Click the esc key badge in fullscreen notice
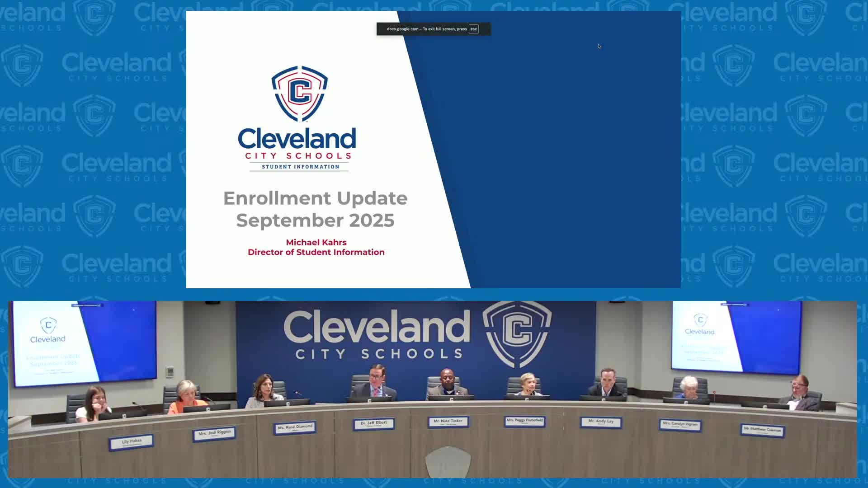This screenshot has width=868, height=488. 473,29
